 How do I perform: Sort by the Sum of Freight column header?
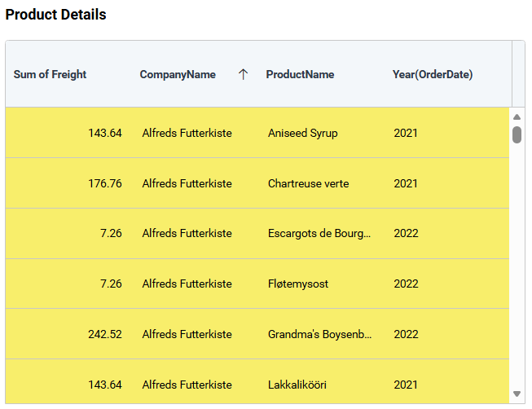[50, 74]
